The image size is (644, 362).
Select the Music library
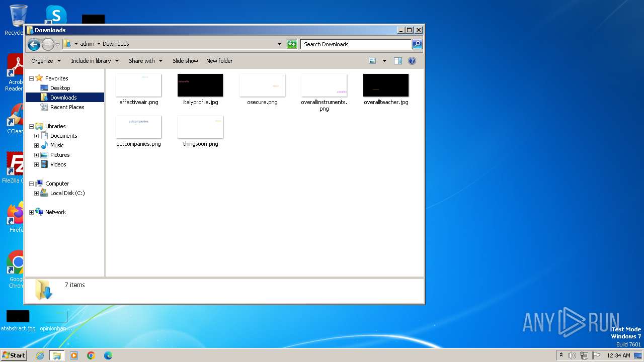click(57, 145)
